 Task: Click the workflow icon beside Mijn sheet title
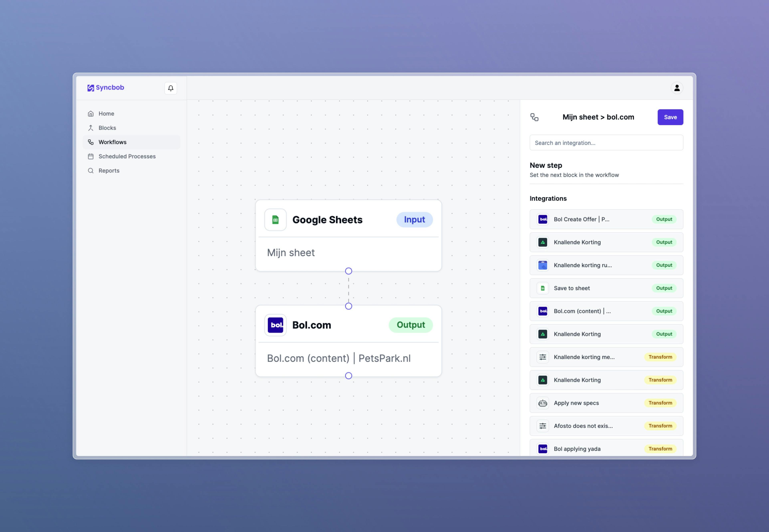[x=534, y=117]
